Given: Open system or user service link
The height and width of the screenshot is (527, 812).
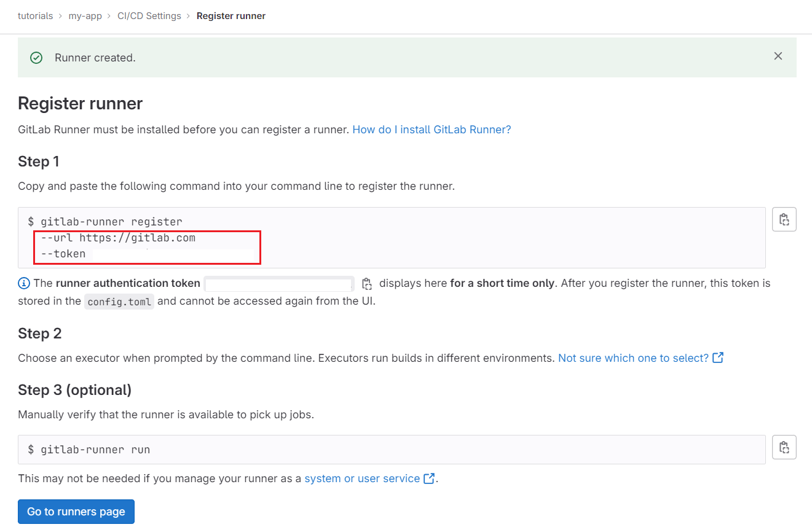Looking at the screenshot, I should click(362, 478).
